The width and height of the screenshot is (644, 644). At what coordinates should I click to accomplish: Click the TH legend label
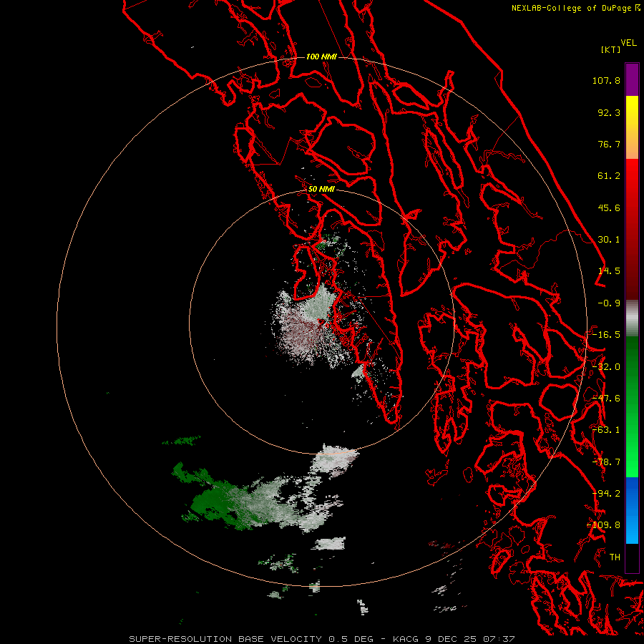click(615, 557)
